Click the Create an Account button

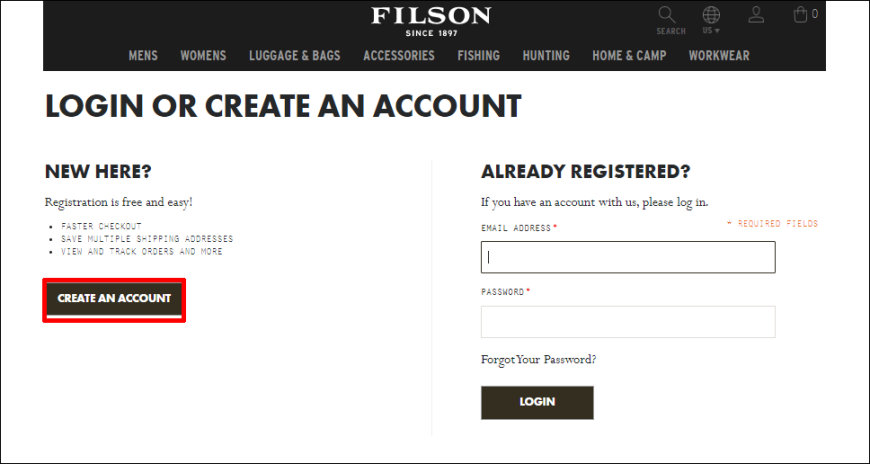pos(114,300)
